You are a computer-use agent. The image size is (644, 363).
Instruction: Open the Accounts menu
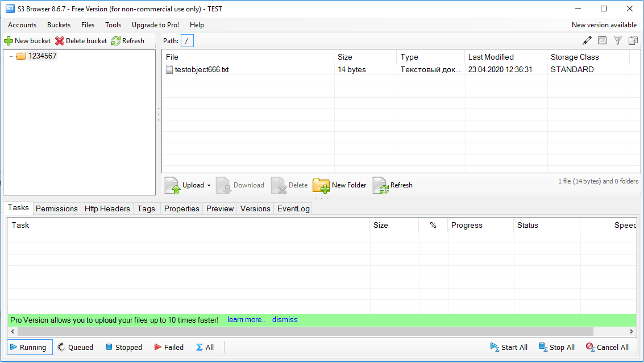[22, 25]
